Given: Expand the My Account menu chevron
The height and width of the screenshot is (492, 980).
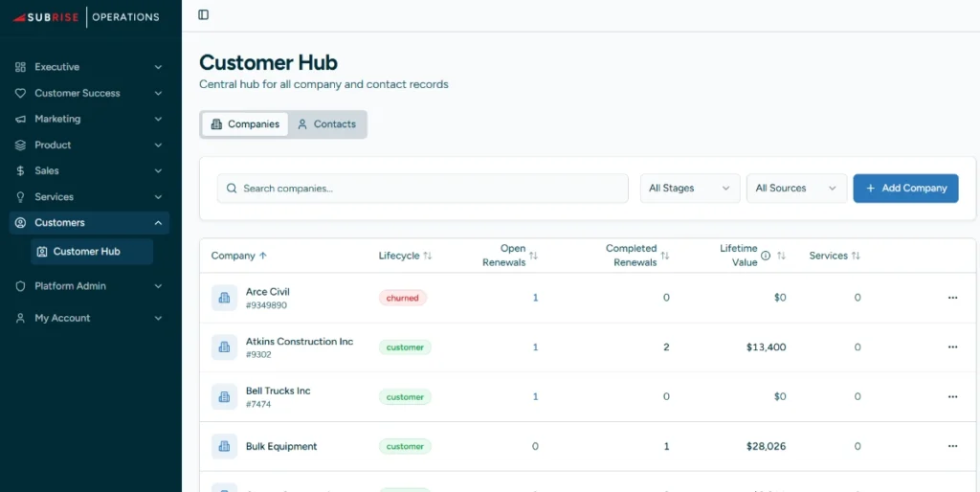Looking at the screenshot, I should 158,318.
